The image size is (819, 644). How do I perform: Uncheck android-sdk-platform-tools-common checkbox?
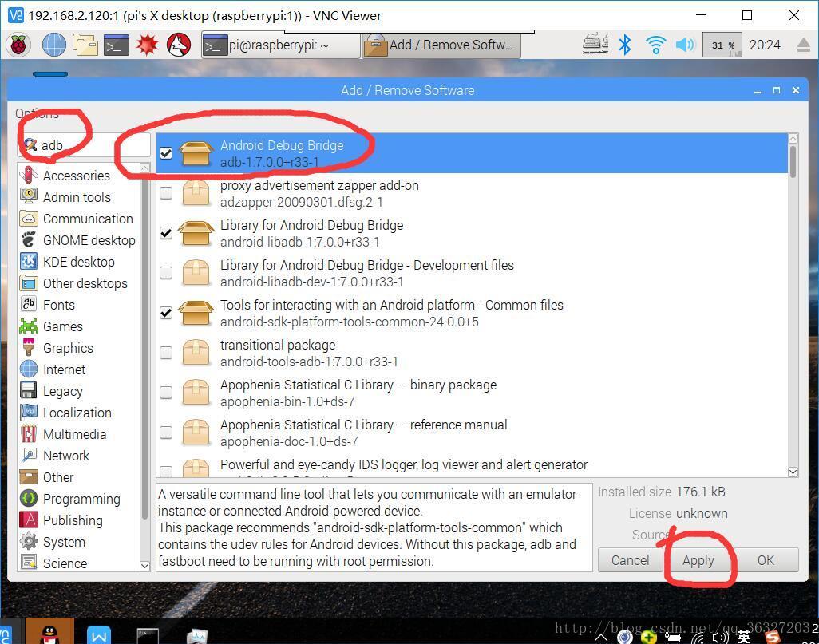(165, 313)
